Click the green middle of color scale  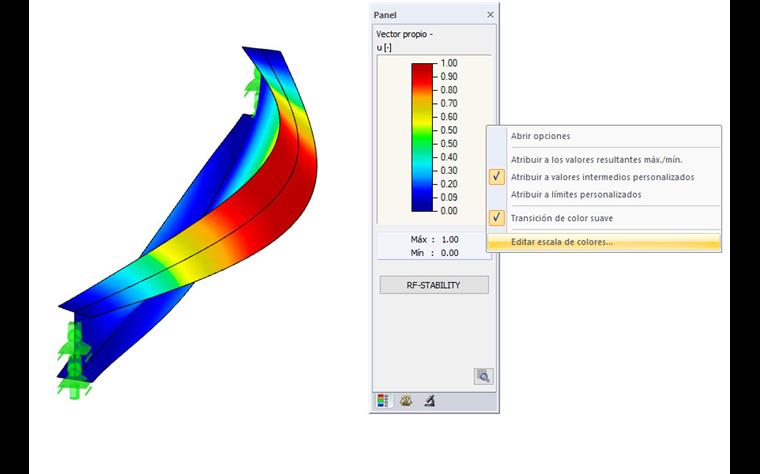[422, 137]
